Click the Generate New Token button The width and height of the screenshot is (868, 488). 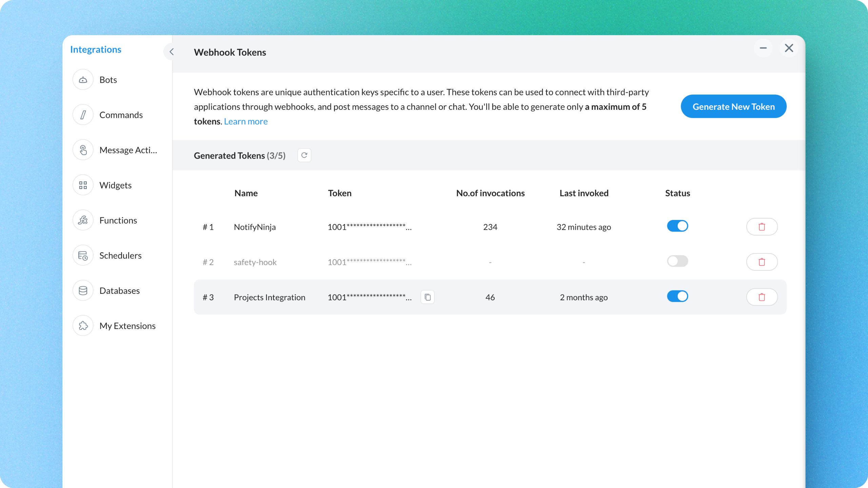tap(733, 106)
